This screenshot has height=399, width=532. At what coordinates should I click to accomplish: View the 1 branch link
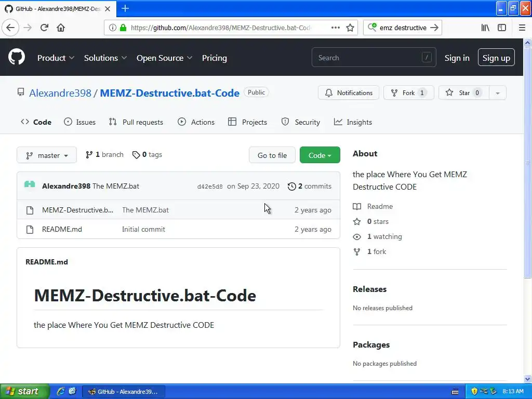104,155
